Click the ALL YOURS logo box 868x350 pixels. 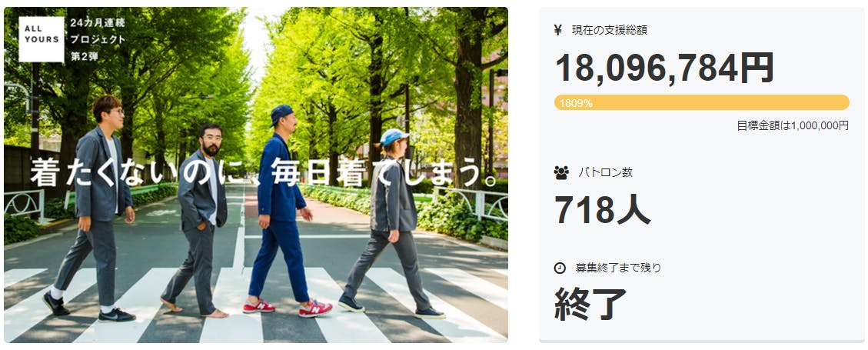tap(41, 39)
